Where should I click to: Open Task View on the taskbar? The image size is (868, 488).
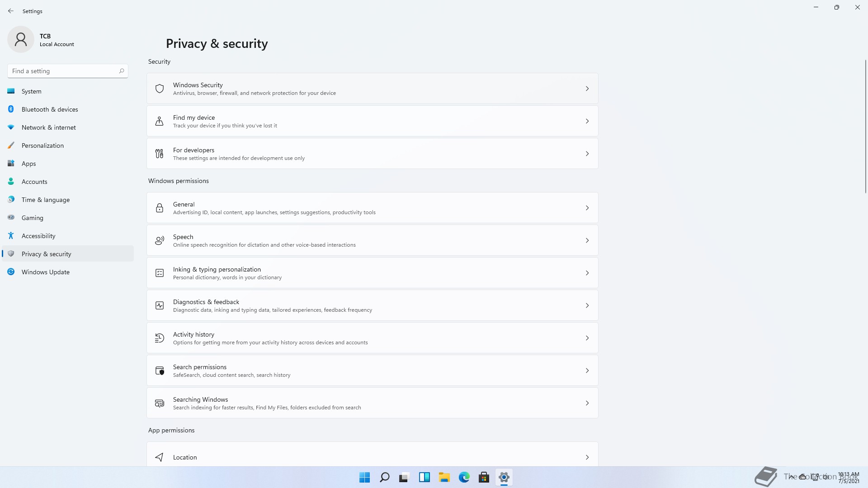(404, 477)
